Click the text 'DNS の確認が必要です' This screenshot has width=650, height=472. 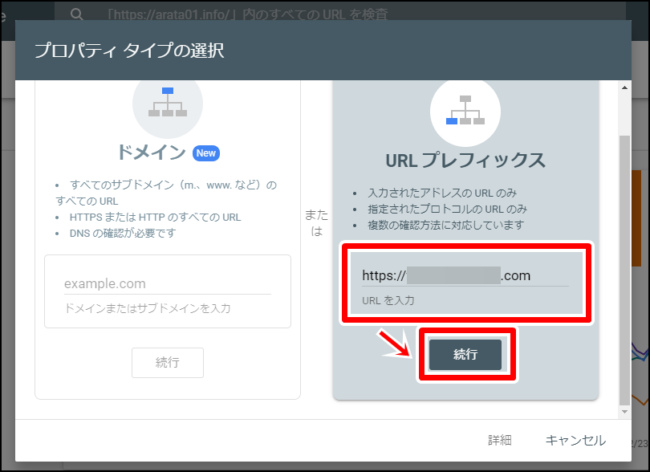[x=122, y=233]
